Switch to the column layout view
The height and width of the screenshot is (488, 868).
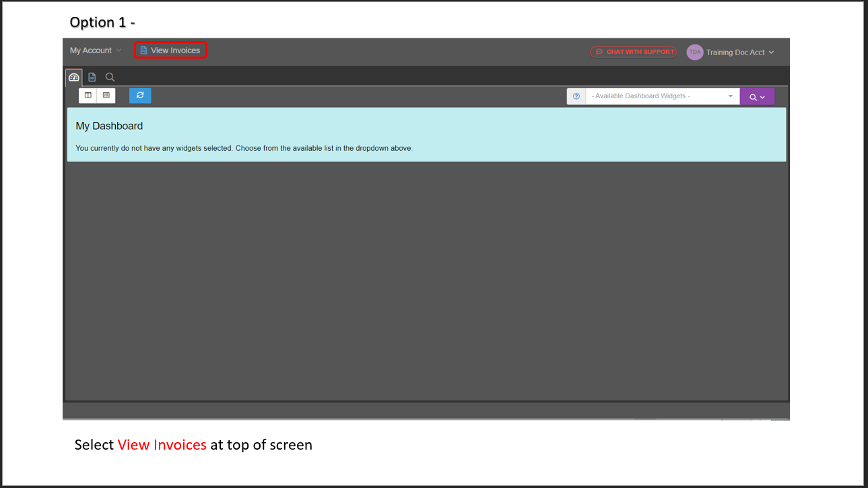pos(88,96)
